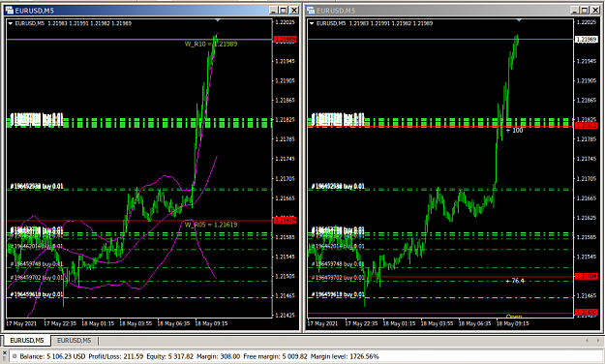605x364 pixels.
Task: Click the Balance: 5 106.23 USD status text
Action: [x=52, y=356]
